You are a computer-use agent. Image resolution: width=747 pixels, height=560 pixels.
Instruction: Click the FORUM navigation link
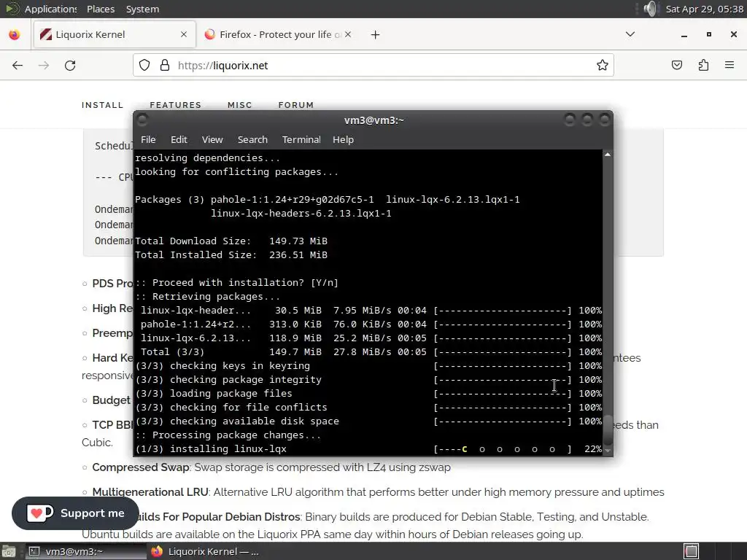(296, 105)
